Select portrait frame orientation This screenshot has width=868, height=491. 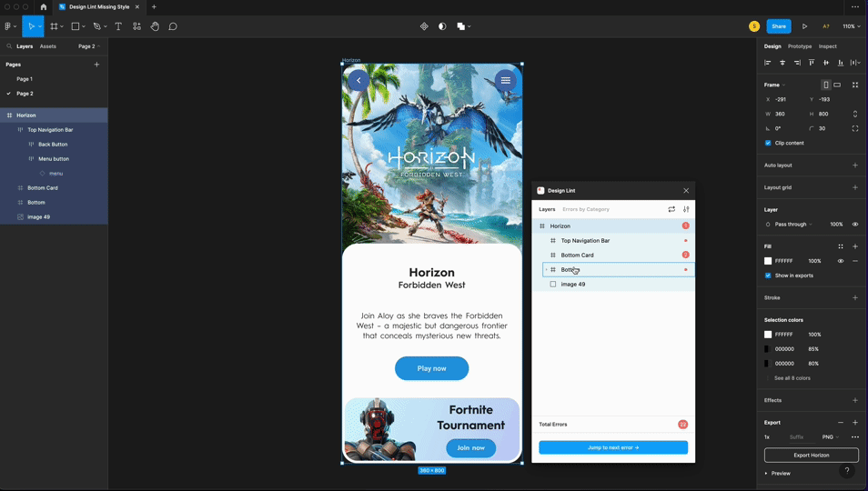click(826, 85)
